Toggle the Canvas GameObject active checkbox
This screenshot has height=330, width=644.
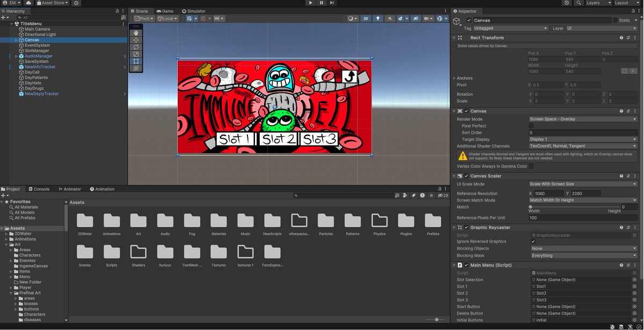tap(469, 20)
